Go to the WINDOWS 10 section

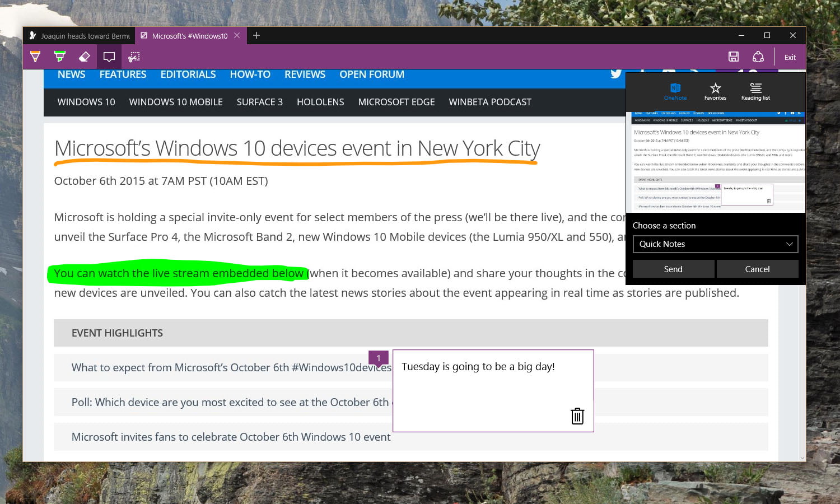pos(86,102)
